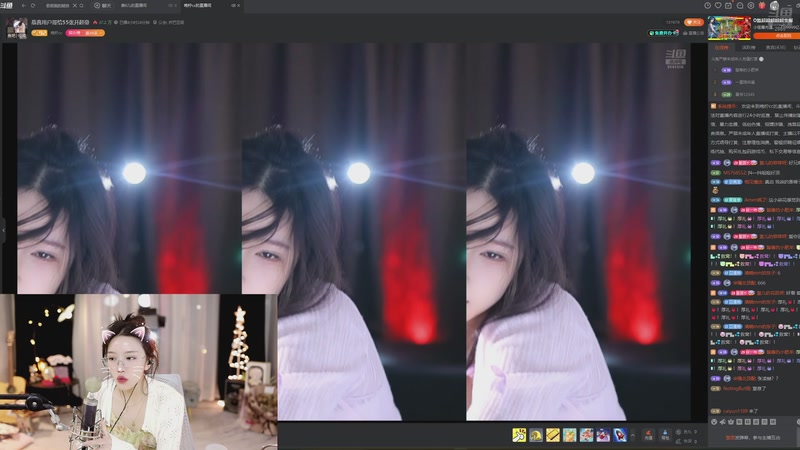
Task: Click the third user row in the ranking list
Action: click(x=754, y=94)
